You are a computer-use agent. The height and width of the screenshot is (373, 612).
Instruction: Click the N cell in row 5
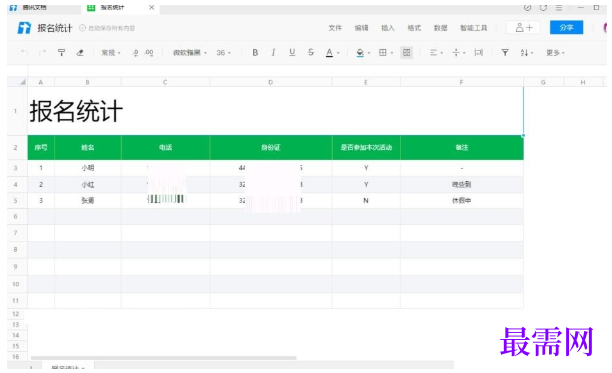366,201
